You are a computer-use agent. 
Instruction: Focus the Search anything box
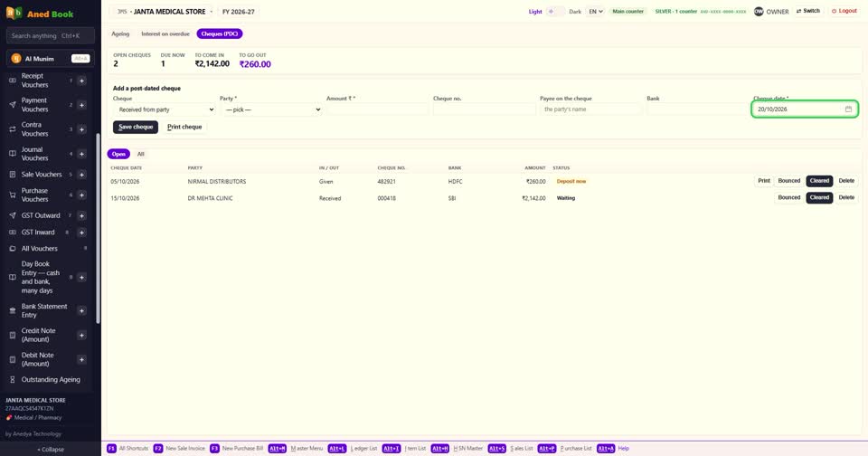point(51,36)
